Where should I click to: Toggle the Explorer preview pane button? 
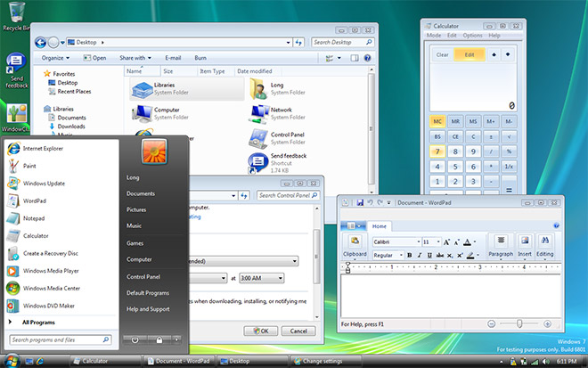355,58
